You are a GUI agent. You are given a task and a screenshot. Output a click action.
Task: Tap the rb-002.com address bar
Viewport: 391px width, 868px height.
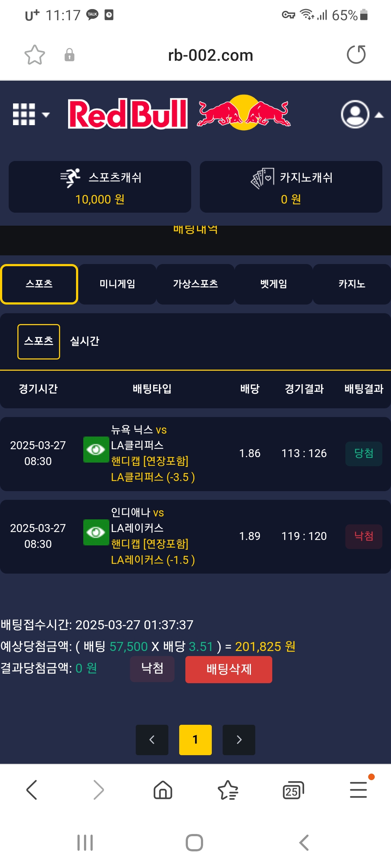(x=210, y=55)
